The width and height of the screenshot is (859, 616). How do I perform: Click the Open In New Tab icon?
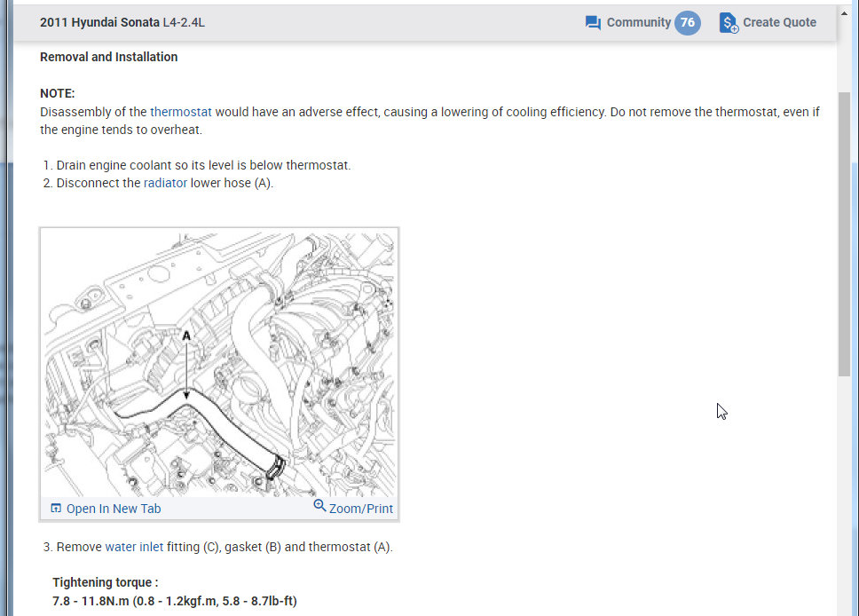pyautogui.click(x=56, y=508)
